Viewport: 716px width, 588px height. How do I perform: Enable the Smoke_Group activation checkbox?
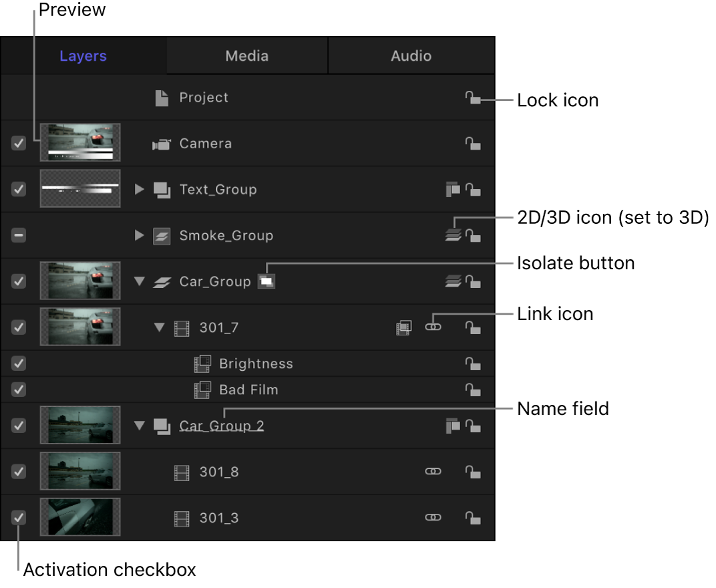click(18, 235)
